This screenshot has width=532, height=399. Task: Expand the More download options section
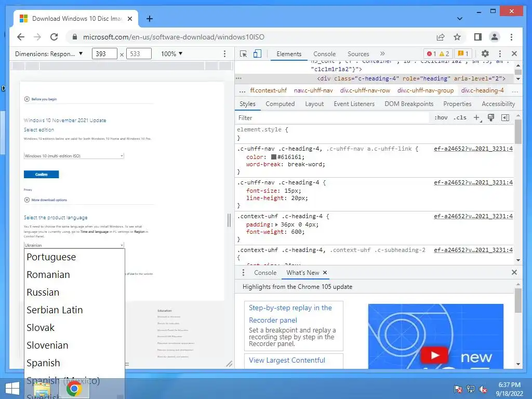pyautogui.click(x=46, y=200)
